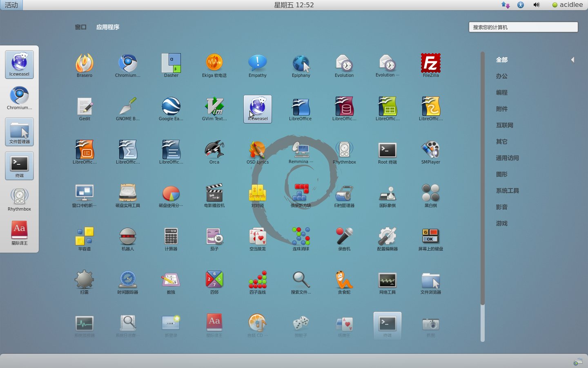Open 文件管理器 from the left dock
The height and width of the screenshot is (368, 588).
[20, 132]
